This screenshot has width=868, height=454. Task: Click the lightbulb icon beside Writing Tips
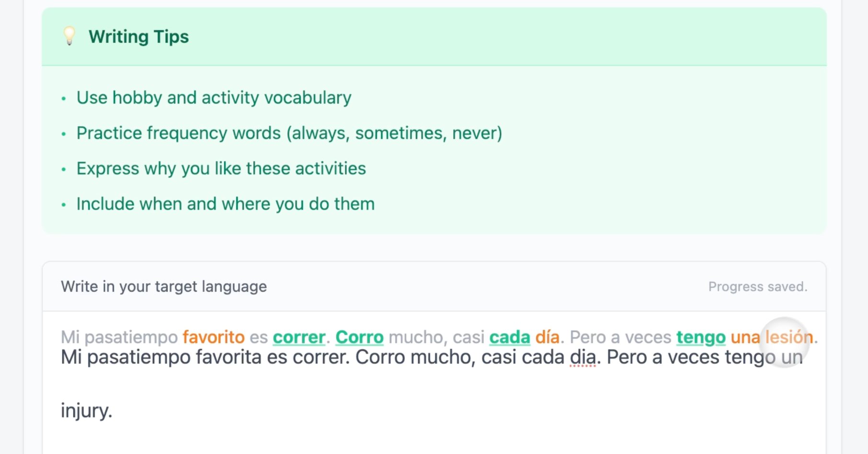coord(69,36)
